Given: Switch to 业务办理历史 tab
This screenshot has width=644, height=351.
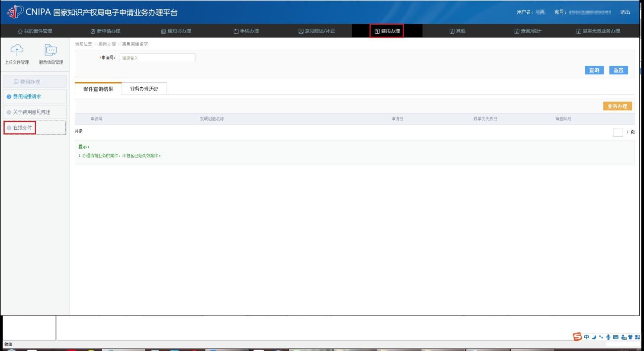Looking at the screenshot, I should (144, 89).
